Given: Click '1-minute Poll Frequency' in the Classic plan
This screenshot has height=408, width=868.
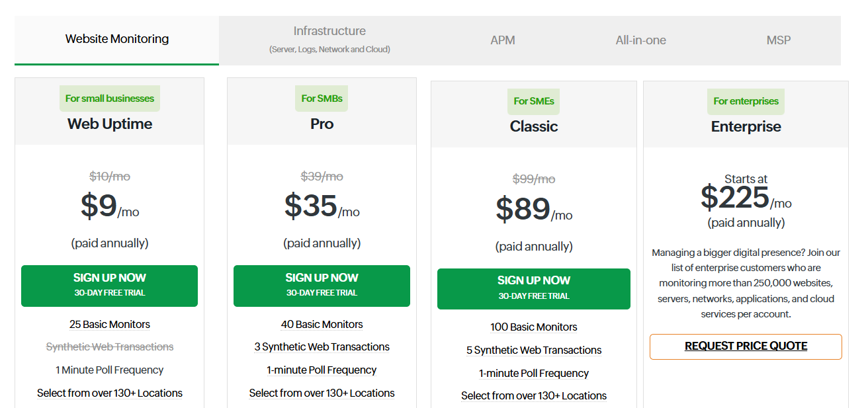Looking at the screenshot, I should (x=534, y=374).
